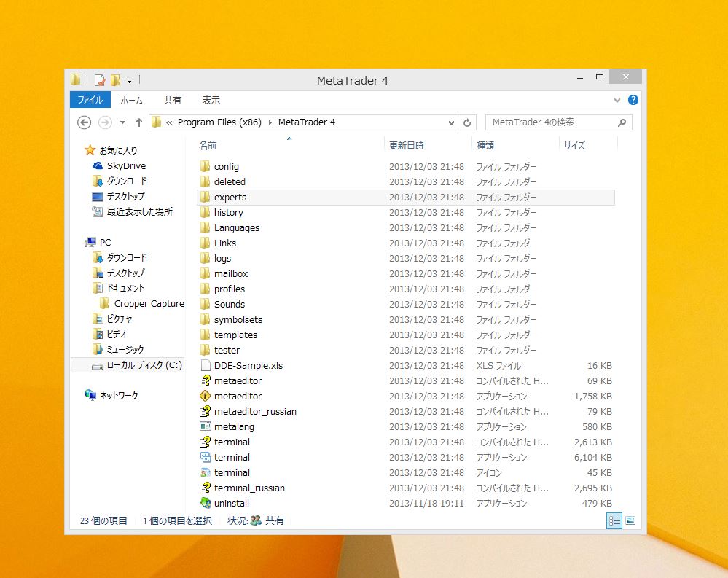728x578 pixels.
Task: Select the tester folder
Action: click(227, 350)
